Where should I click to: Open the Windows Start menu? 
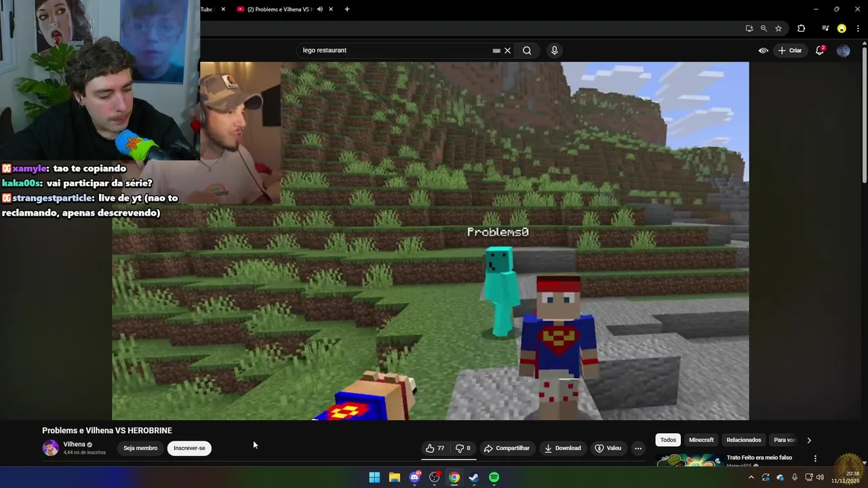(374, 477)
